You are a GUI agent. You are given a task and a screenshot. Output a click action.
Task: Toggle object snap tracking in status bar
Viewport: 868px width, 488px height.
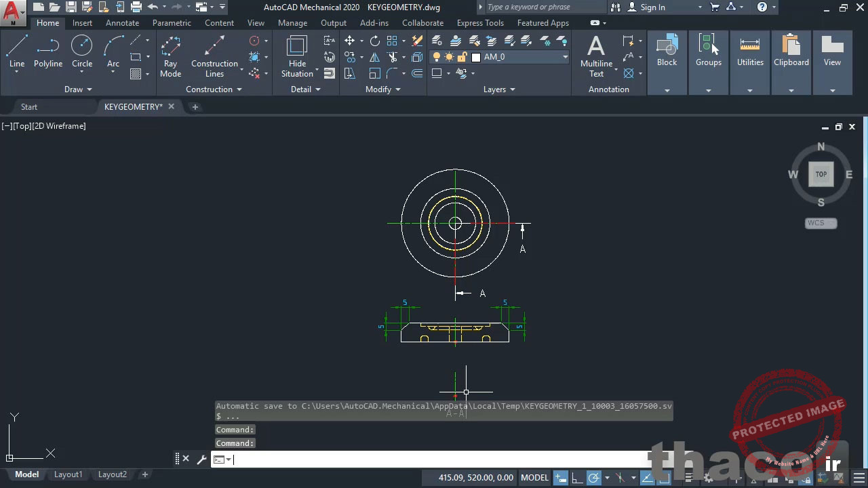click(x=647, y=477)
